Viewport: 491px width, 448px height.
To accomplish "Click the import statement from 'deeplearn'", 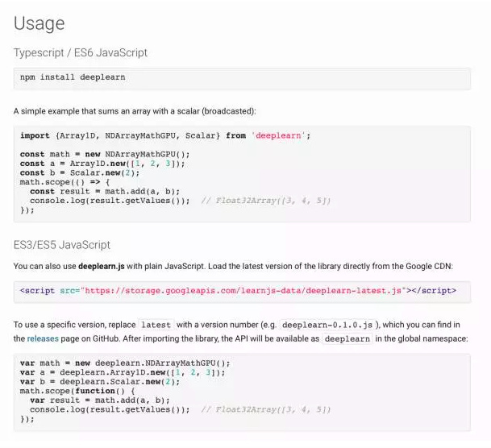I will [x=165, y=136].
